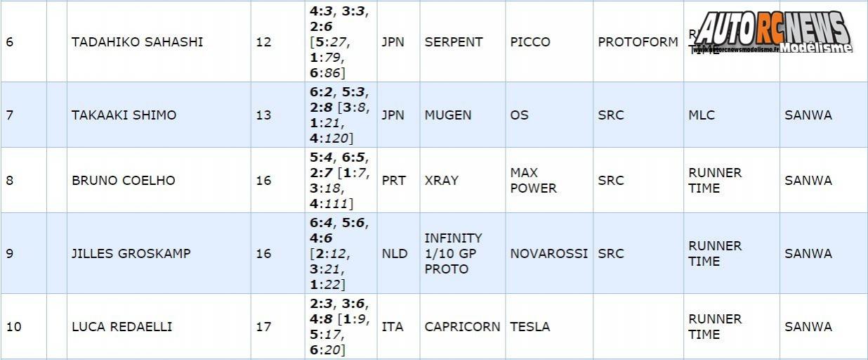This screenshot has width=868, height=360.
Task: Select the PRT country code cell
Action: coord(393,180)
